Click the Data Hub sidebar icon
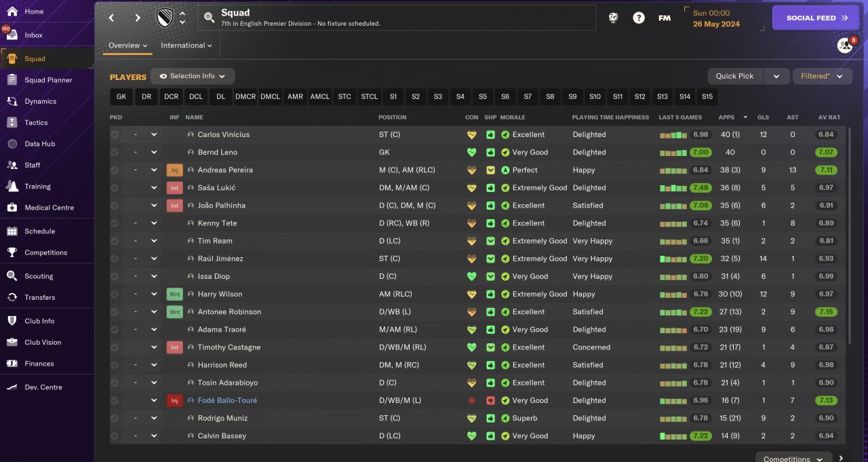 click(12, 144)
